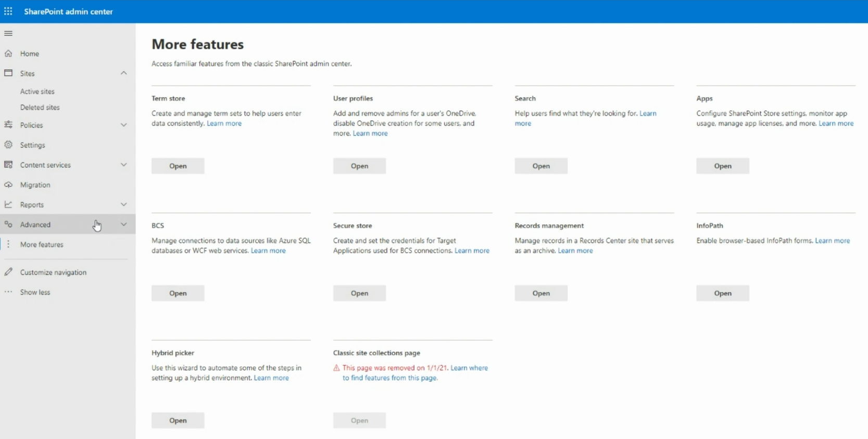Open the Term store feature
868x439 pixels.
point(178,166)
